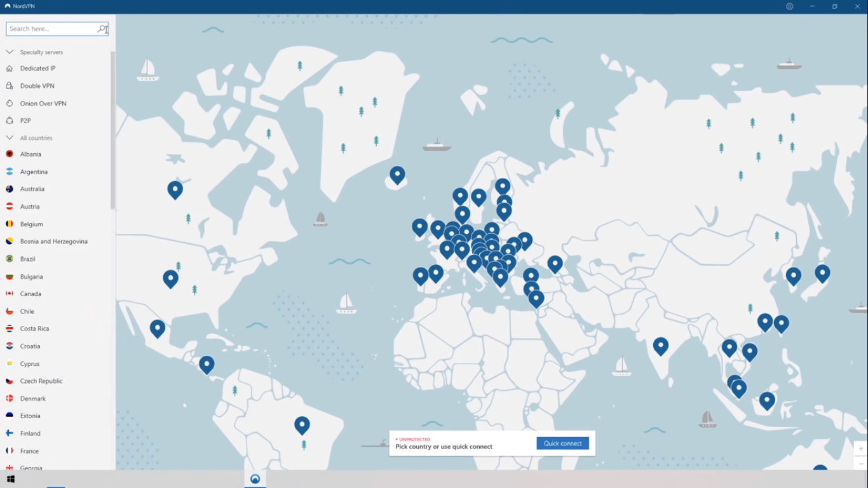Select Australia from the country list
This screenshot has width=868, height=488.
pos(32,189)
